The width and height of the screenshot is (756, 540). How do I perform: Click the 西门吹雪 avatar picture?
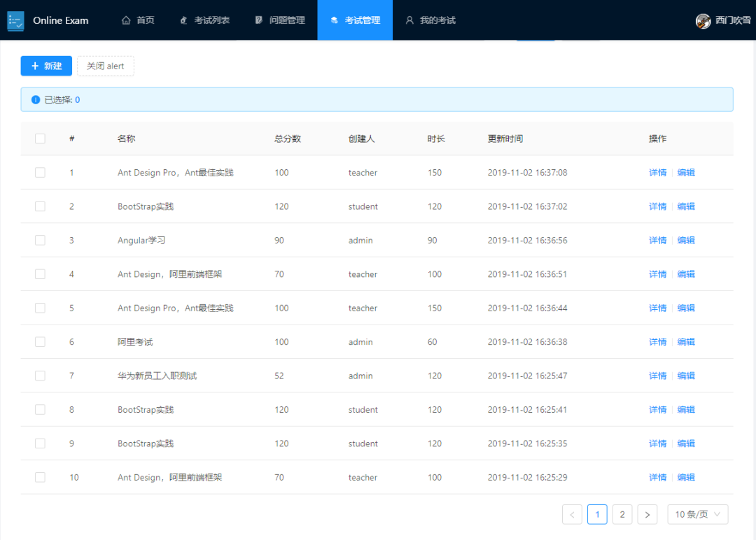coord(703,21)
